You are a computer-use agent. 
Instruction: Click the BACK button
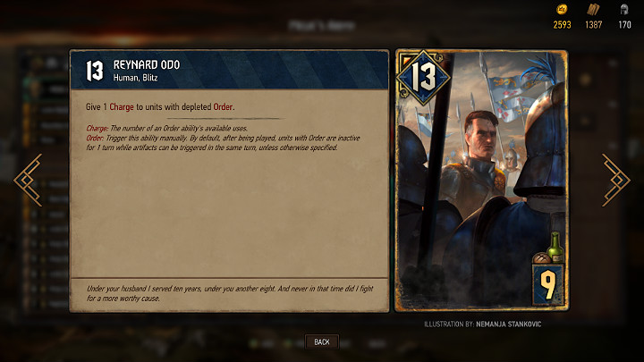pos(322,341)
